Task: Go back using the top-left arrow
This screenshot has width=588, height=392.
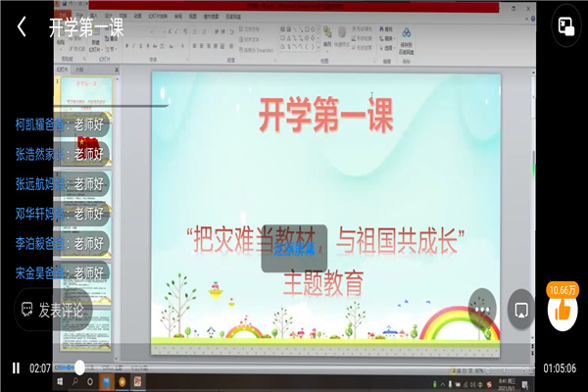Action: click(x=22, y=27)
